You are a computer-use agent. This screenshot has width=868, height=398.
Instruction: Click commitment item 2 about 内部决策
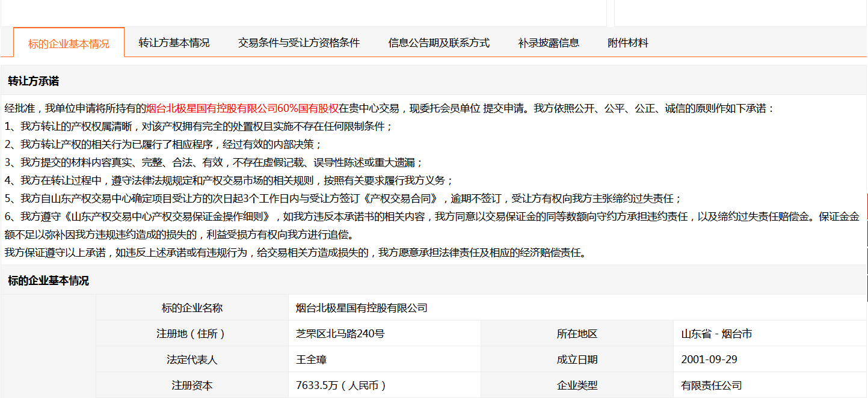point(163,145)
